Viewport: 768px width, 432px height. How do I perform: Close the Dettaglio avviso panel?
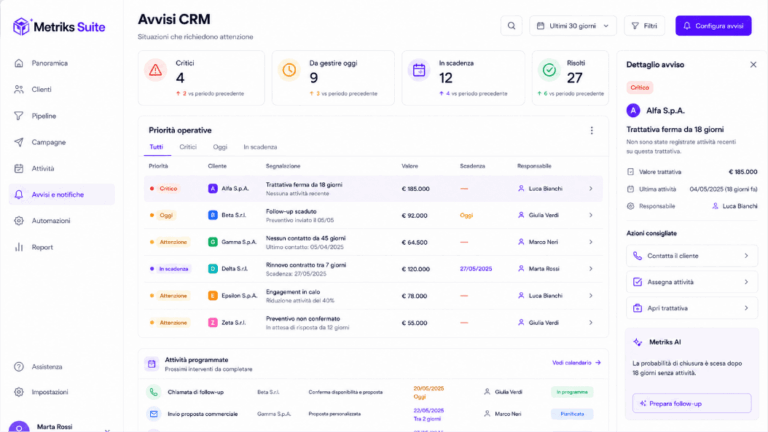click(753, 65)
